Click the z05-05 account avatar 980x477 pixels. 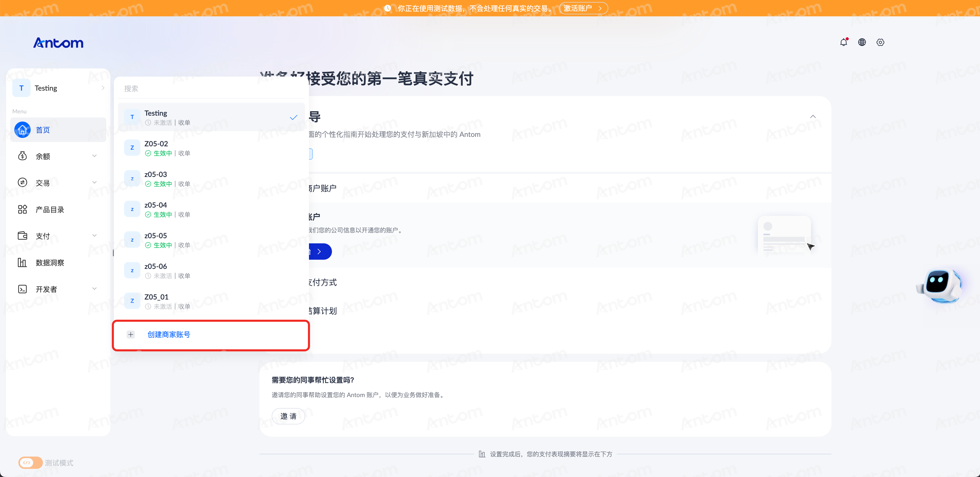[x=132, y=240]
